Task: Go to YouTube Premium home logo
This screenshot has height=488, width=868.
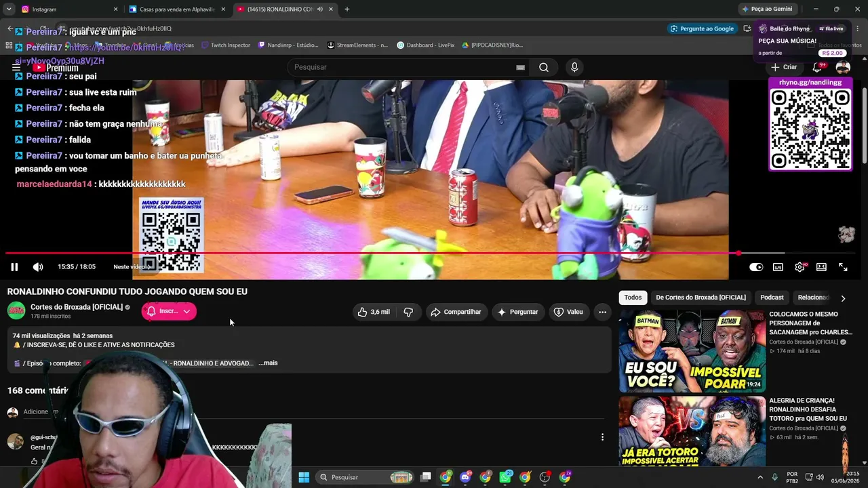Action: (x=56, y=68)
